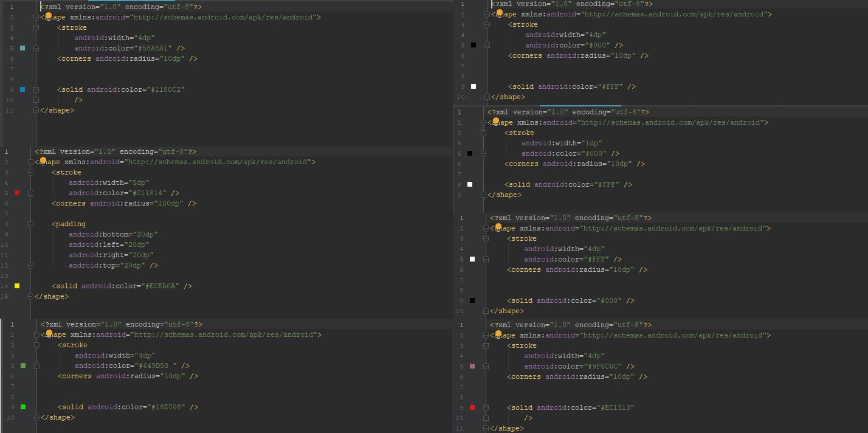Collapse the stroke tag in the #9F6C6C file
The height and width of the screenshot is (433, 868).
[x=486, y=345]
